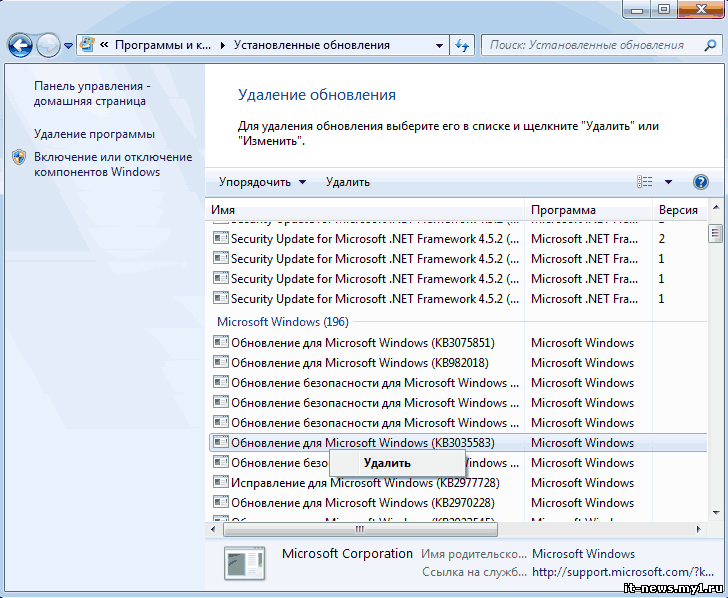This screenshot has width=728, height=598.
Task: Click 'Microsoft Windows' parent name in details pane
Action: pyautogui.click(x=584, y=554)
